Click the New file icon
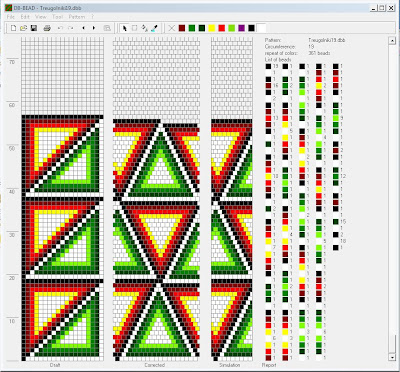The width and height of the screenshot is (400, 372). coord(13,28)
